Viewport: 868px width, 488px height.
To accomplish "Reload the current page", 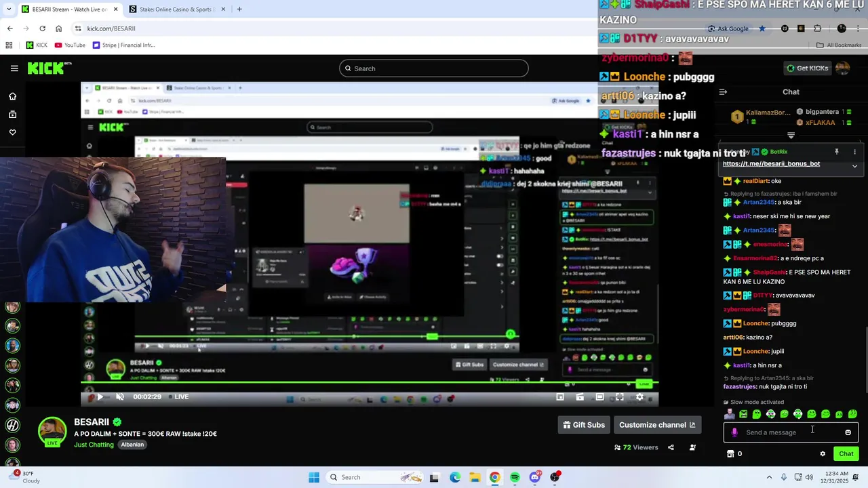I will (42, 28).
